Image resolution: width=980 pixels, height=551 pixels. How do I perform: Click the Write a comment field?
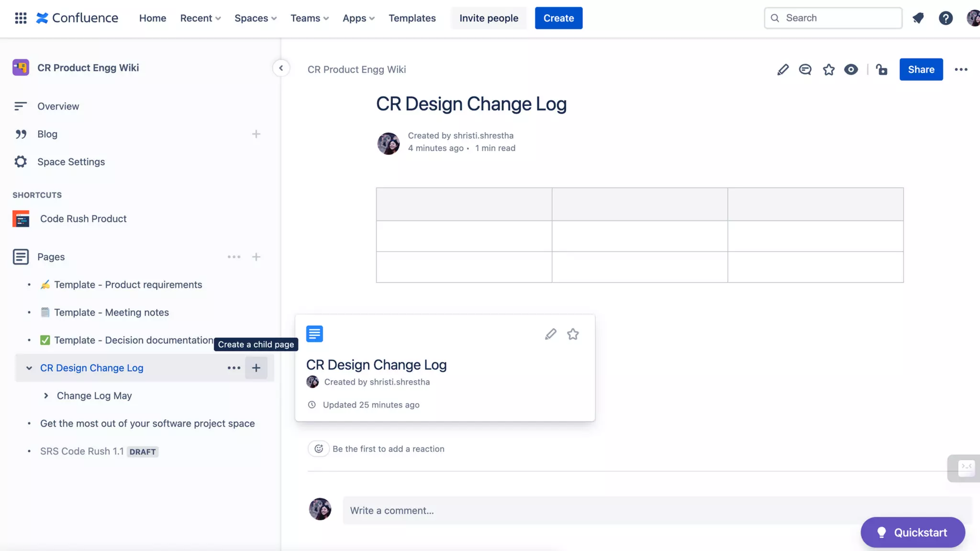tap(574, 510)
